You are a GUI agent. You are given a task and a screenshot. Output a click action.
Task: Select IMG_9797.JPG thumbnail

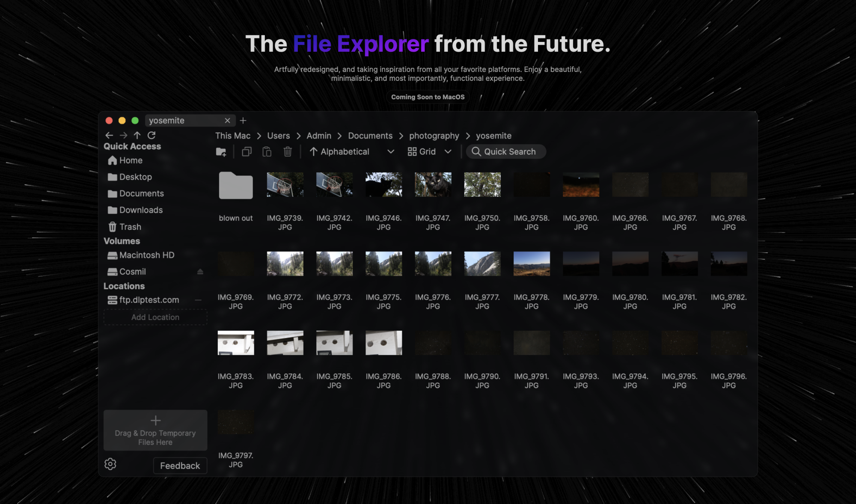click(236, 422)
